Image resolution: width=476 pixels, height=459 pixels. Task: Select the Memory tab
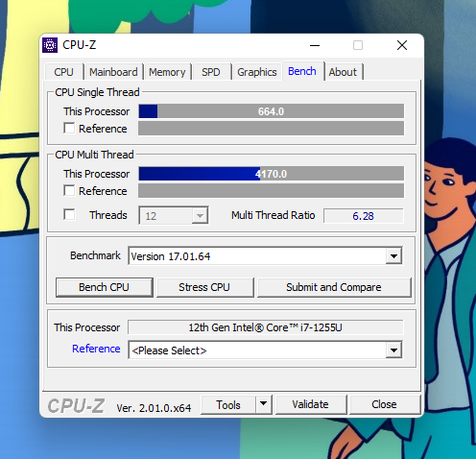point(167,72)
